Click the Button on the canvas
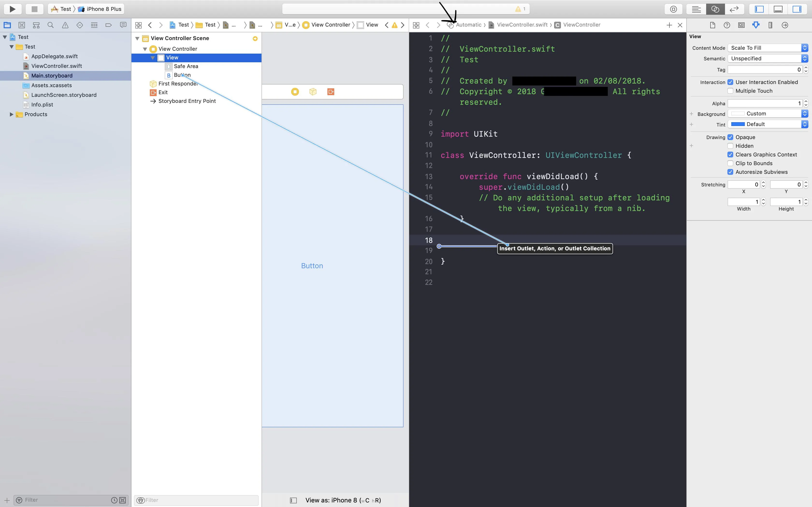 [312, 266]
